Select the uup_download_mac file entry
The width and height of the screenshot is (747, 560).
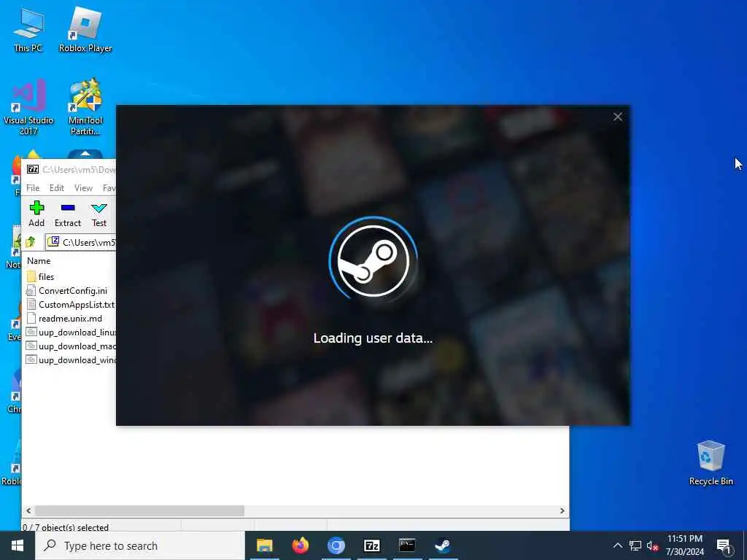point(71,346)
